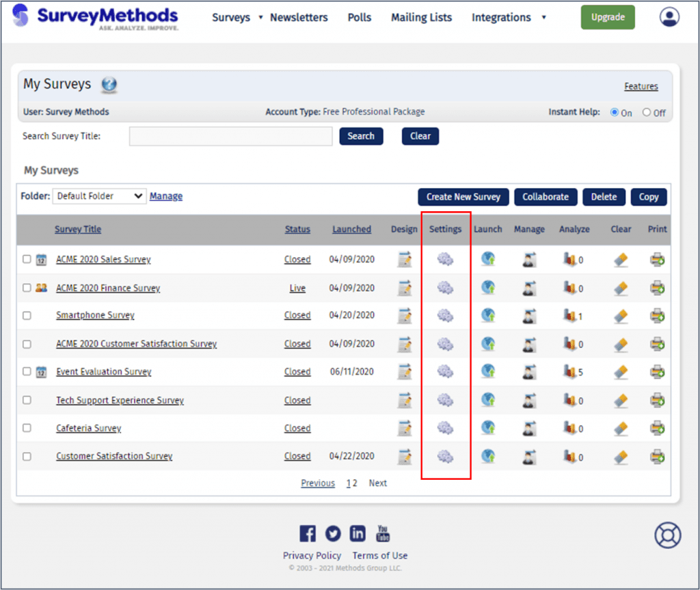Focus the Search Survey Title field
This screenshot has width=700, height=590.
click(231, 136)
